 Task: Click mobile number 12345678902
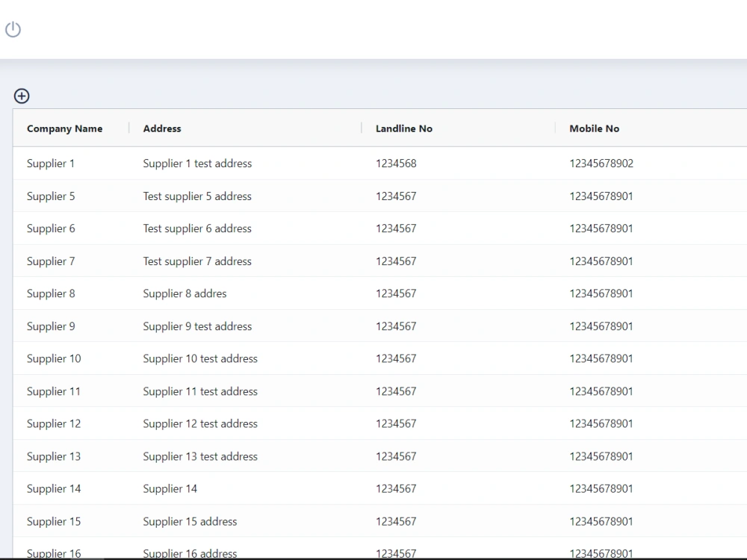pos(601,164)
